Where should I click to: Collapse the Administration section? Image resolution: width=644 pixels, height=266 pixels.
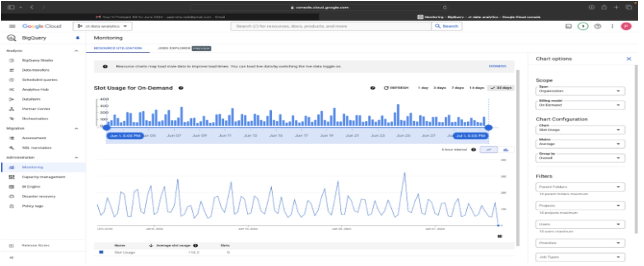click(76, 158)
